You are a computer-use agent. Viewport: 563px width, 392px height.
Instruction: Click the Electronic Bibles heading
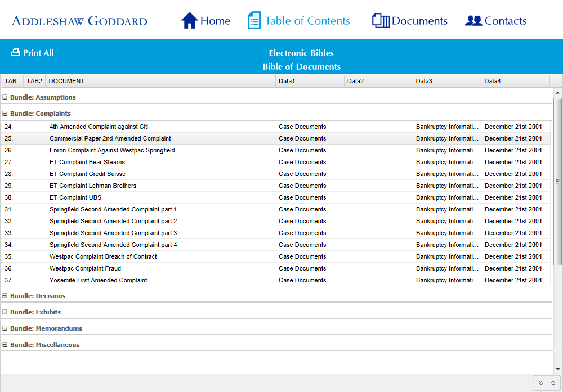(x=301, y=53)
